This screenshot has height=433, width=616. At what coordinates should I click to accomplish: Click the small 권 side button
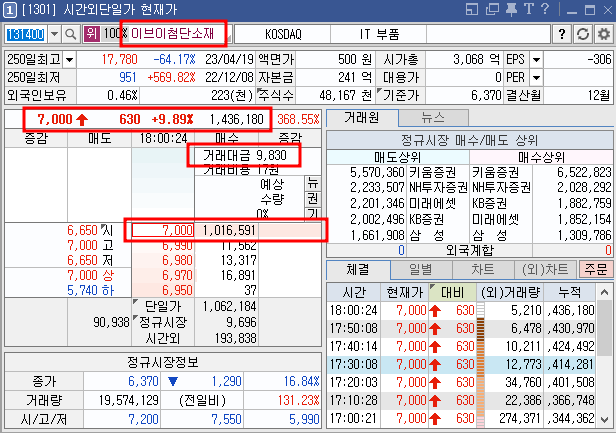click(313, 199)
